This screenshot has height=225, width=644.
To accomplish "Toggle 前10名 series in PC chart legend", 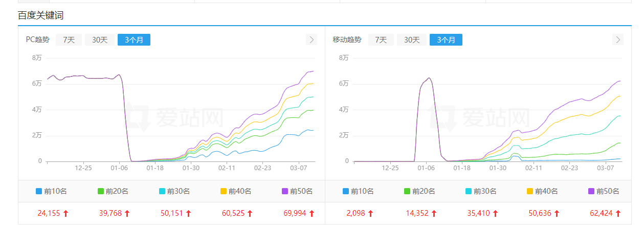I will click(x=51, y=191).
